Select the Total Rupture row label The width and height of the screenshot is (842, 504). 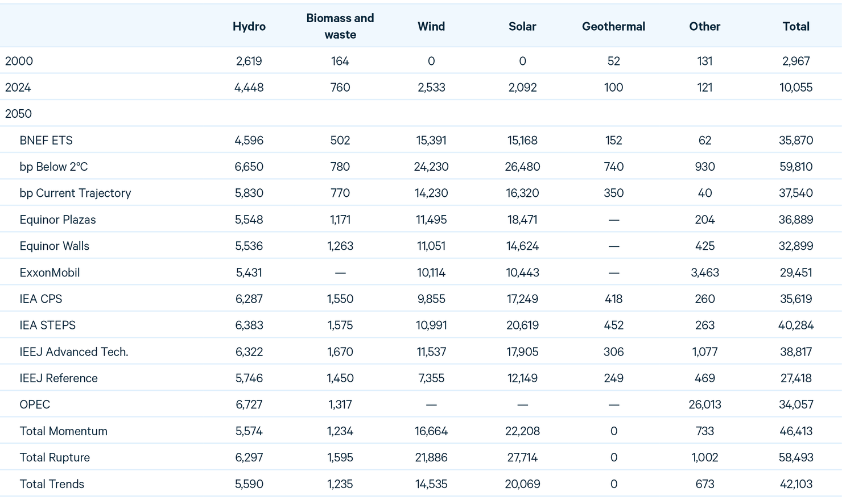(55, 457)
